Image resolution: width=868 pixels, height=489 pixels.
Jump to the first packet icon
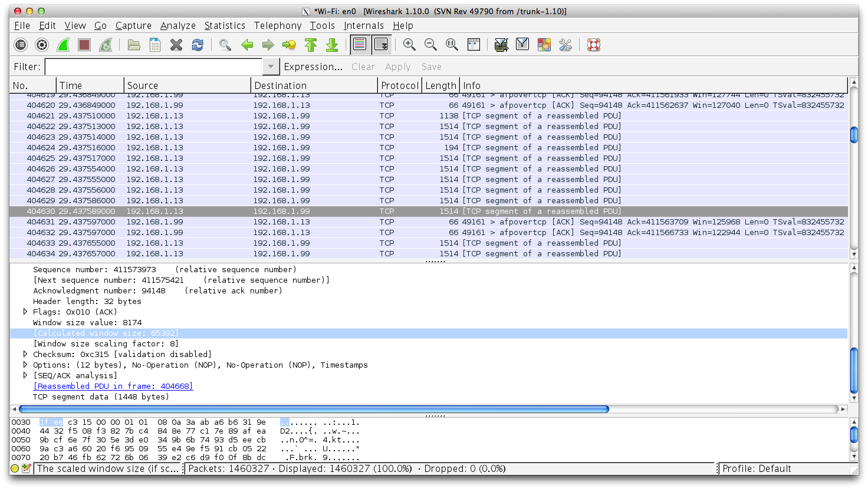311,45
